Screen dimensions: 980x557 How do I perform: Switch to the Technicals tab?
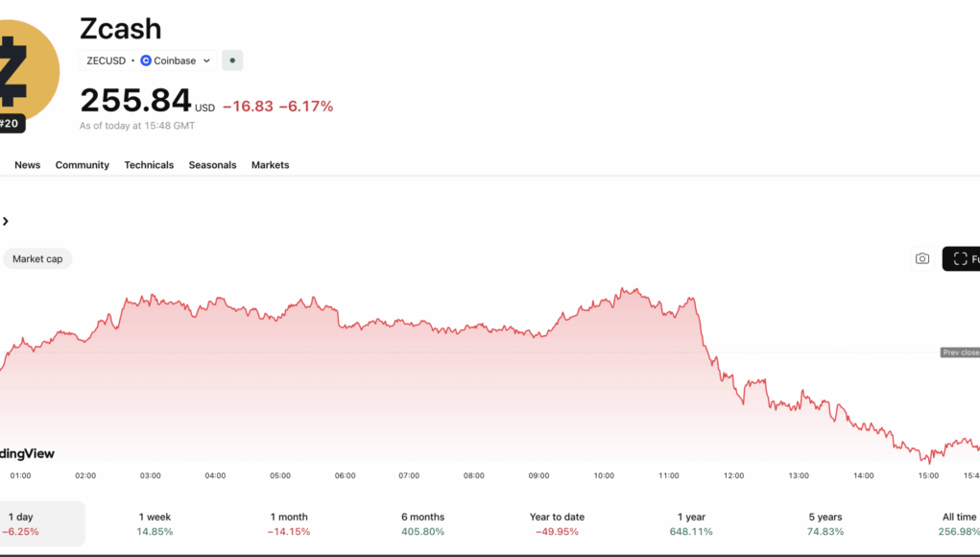coord(149,165)
